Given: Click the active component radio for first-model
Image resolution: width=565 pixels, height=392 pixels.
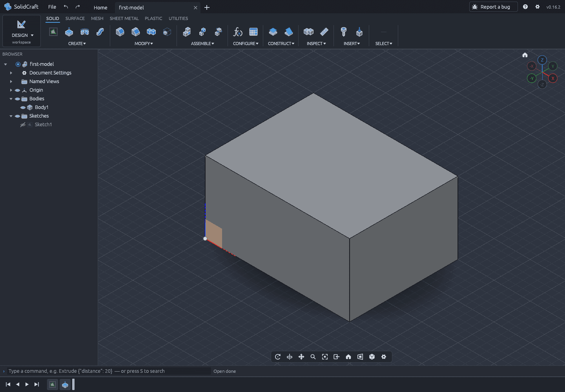Looking at the screenshot, I should [18, 64].
